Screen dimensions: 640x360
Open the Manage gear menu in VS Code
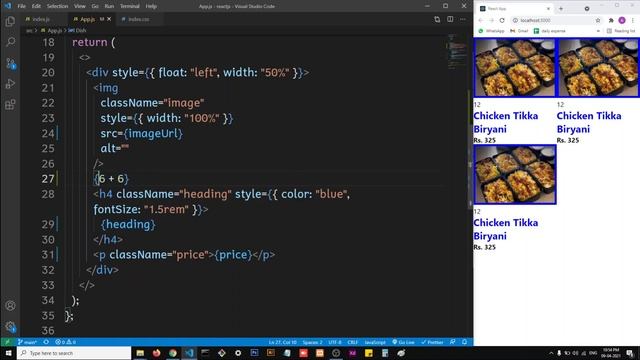click(x=10, y=326)
